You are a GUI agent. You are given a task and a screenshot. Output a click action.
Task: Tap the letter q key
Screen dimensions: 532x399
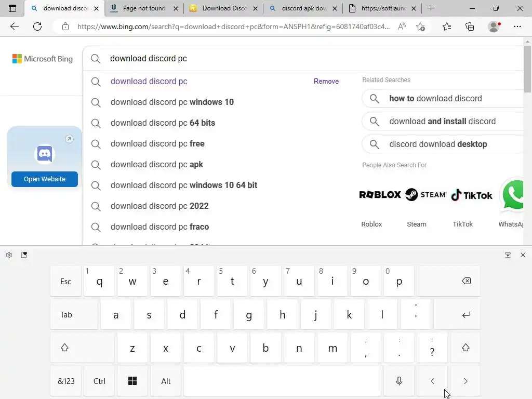tap(99, 281)
